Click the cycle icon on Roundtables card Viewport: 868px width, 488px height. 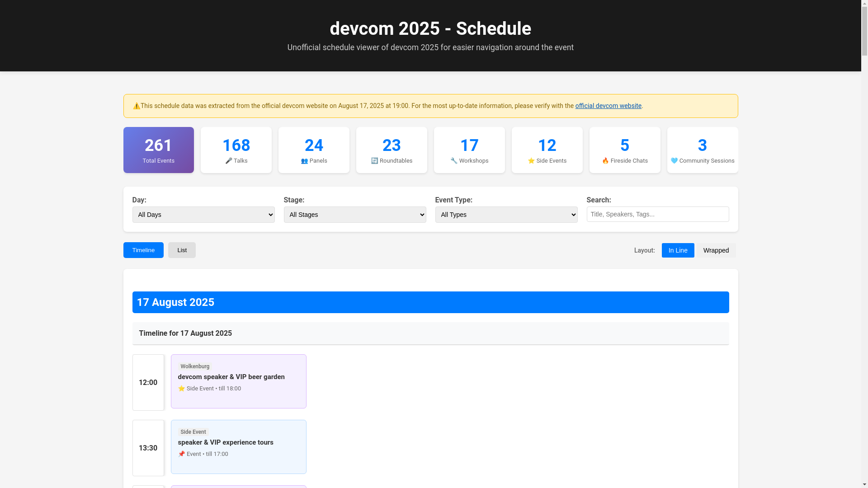click(x=374, y=161)
